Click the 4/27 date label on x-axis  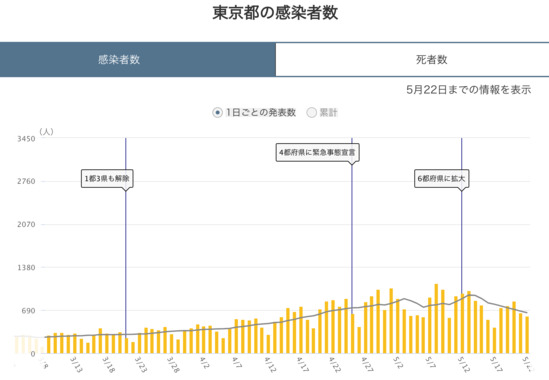[367, 365]
